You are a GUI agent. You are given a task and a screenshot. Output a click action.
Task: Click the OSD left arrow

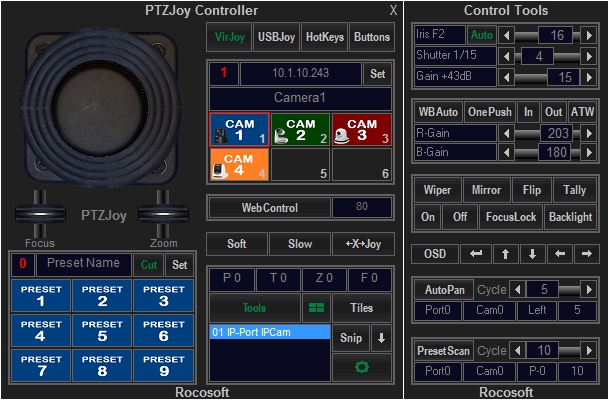pos(560,254)
